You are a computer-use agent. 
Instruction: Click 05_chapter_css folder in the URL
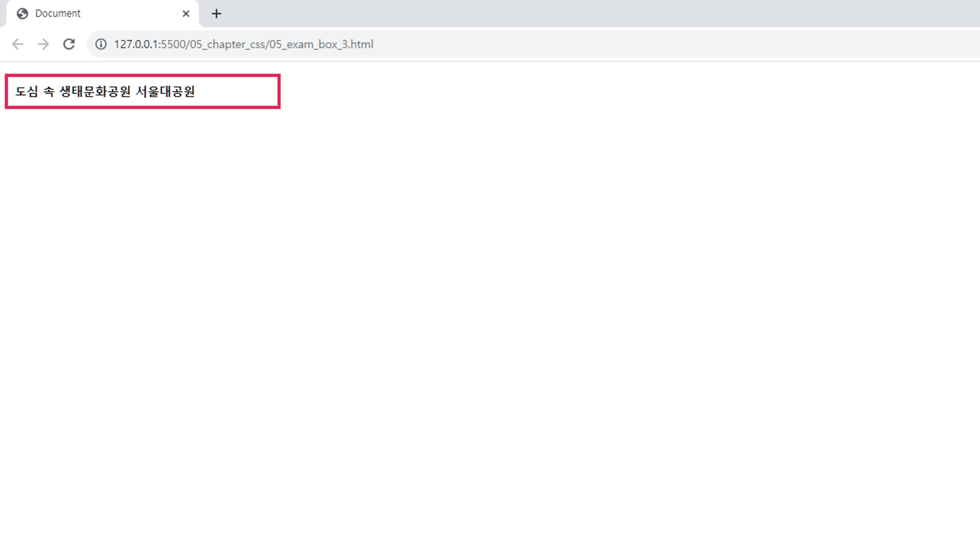[x=227, y=44]
